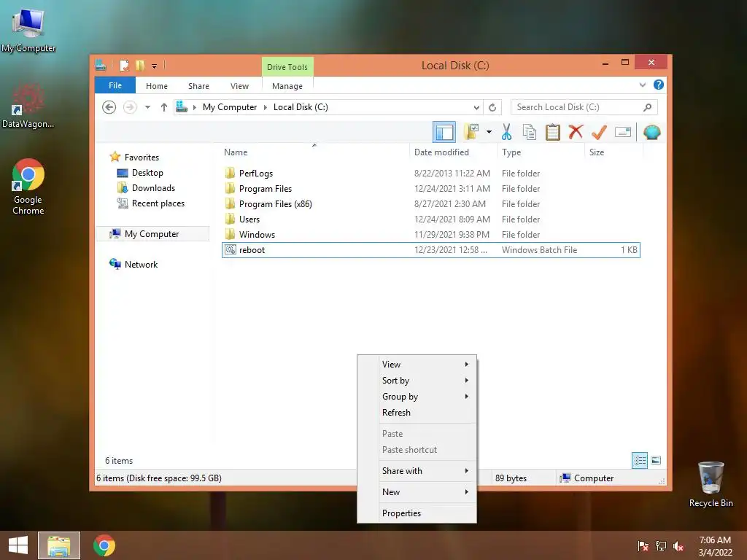Launch Chrome from the taskbar
Viewport: 747px width, 560px height.
coord(104,545)
